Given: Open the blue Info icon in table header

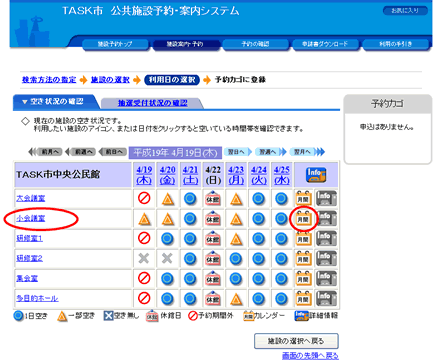Looking at the screenshot, I should click(x=316, y=175).
